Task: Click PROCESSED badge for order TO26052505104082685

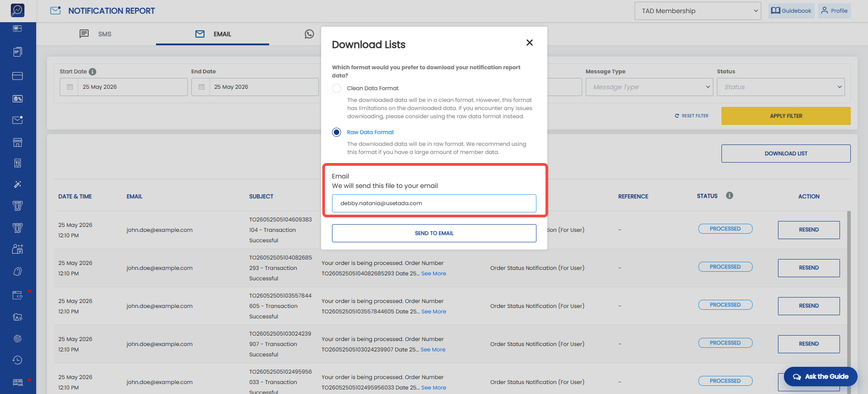Action: (x=726, y=267)
